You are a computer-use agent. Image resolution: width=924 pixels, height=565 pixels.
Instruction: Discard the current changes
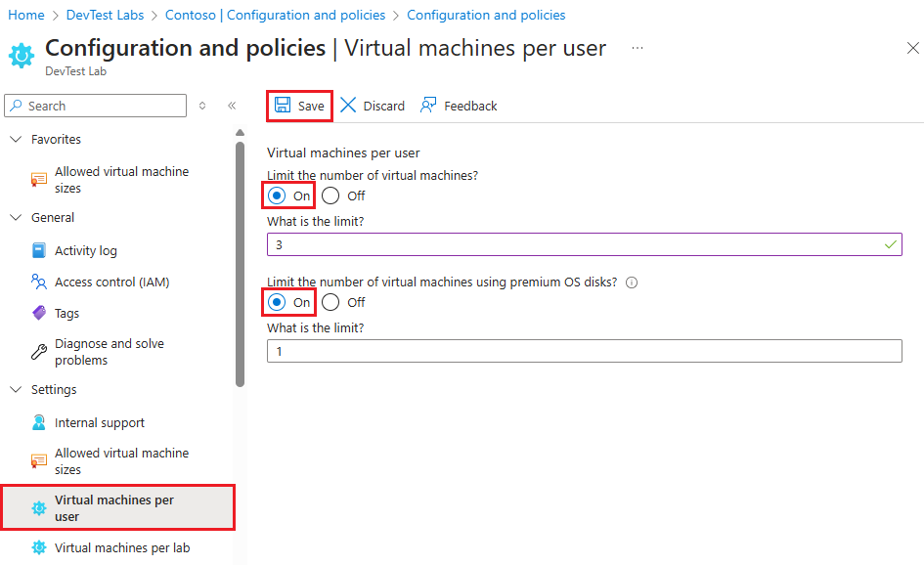[373, 106]
